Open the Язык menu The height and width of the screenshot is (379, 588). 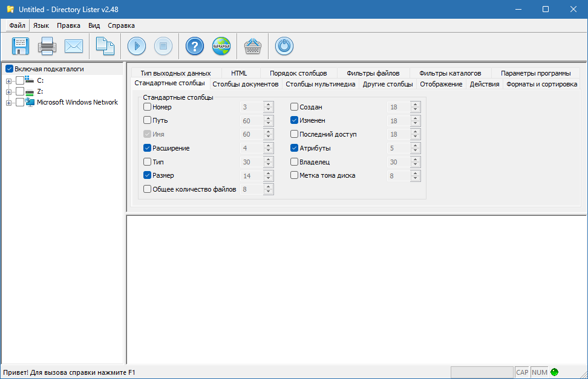point(41,25)
